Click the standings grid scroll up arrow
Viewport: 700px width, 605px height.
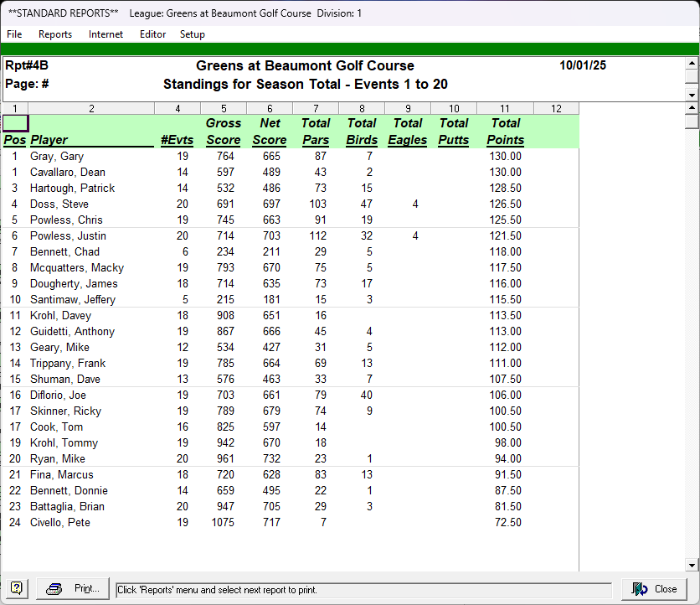tap(692, 109)
